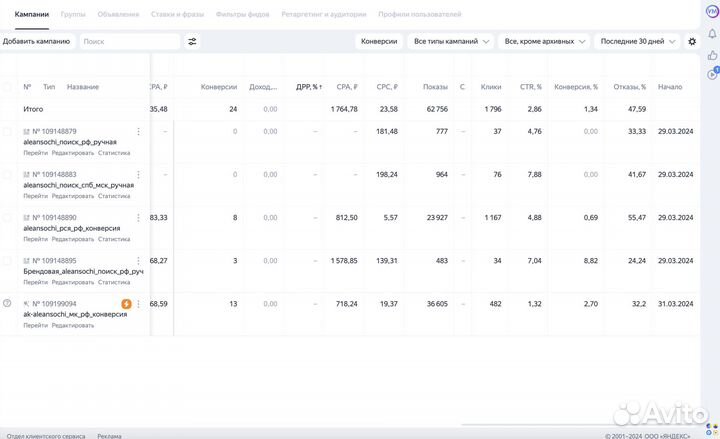Open three-dot menu for campaign 109148879
The image size is (720, 439).
pyautogui.click(x=138, y=132)
